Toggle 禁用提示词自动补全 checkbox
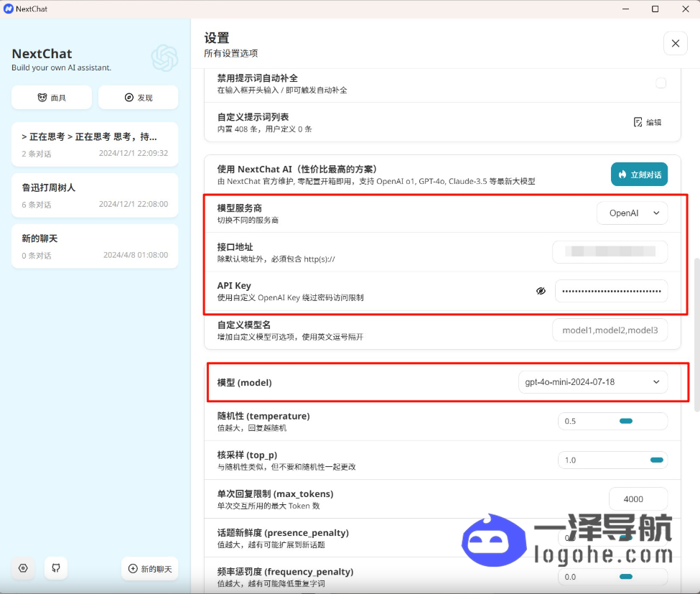 tap(661, 83)
